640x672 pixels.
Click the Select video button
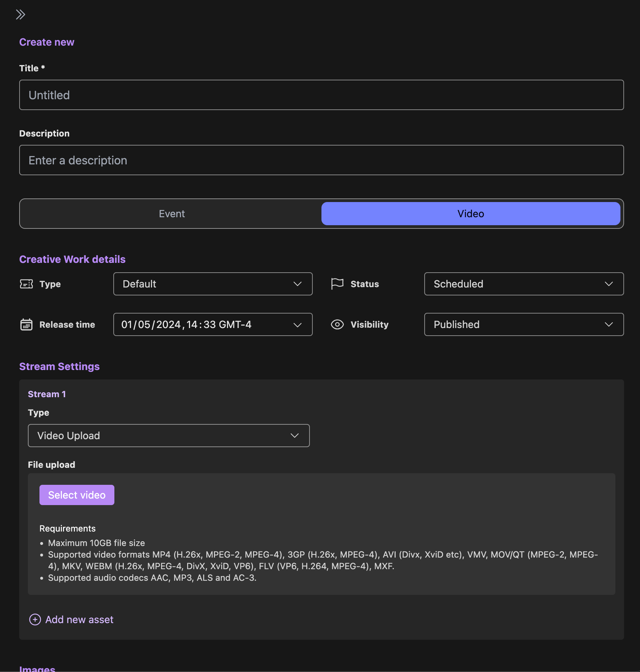click(77, 495)
